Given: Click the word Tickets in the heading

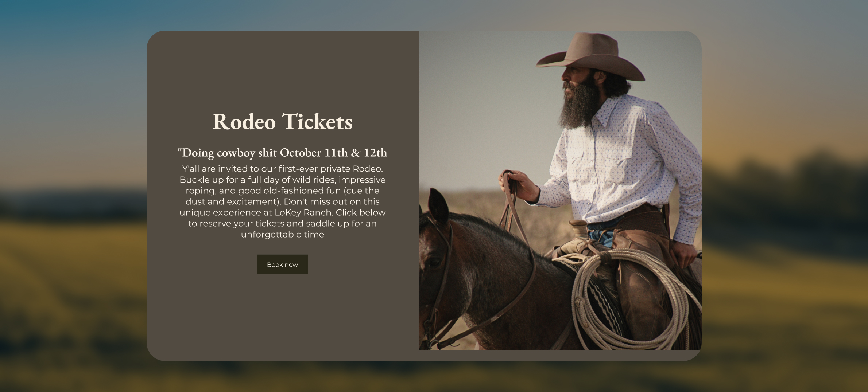Looking at the screenshot, I should click(317, 121).
